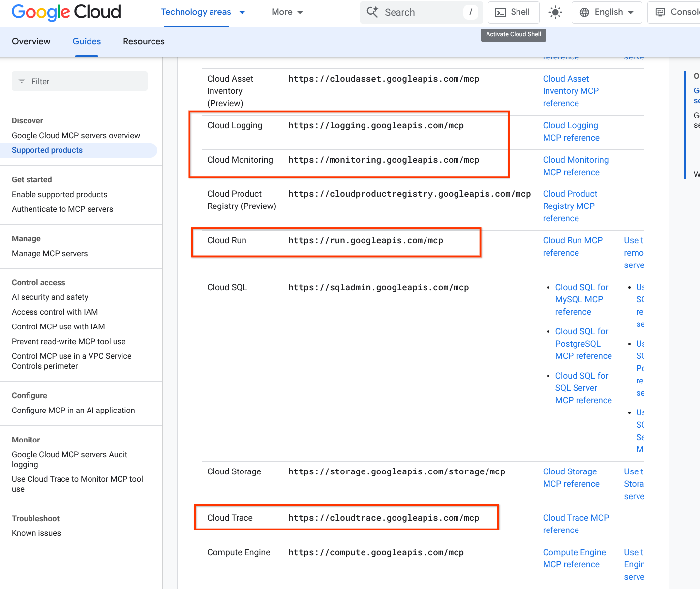Click the Console icon button
700x589 pixels.
pos(660,12)
